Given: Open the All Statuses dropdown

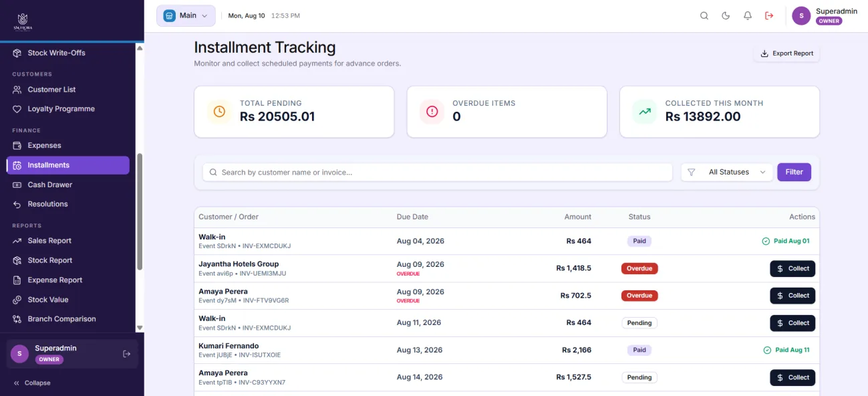Looking at the screenshot, I should click(727, 172).
